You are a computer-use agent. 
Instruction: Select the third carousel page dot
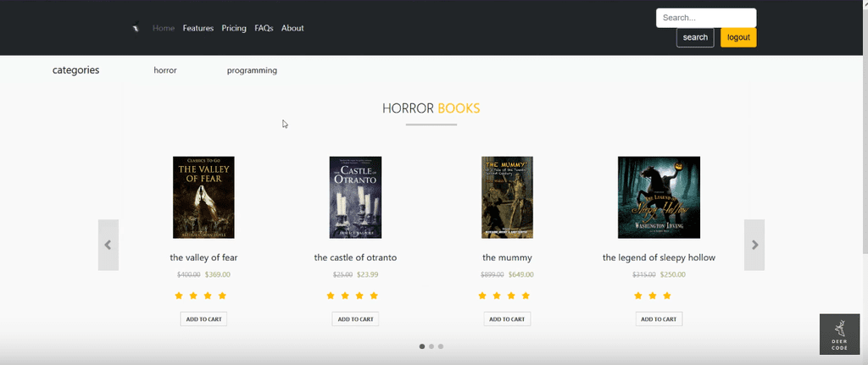pos(441,346)
